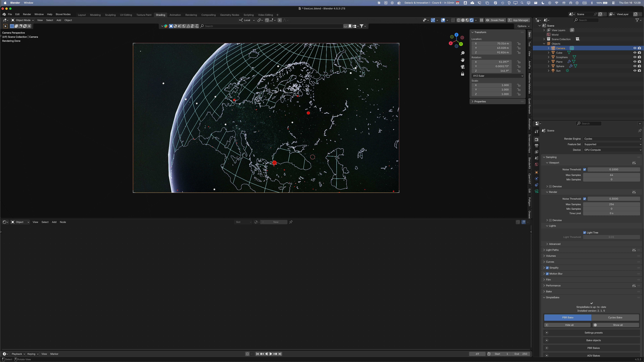Open the Keying menu in timeline

33,354
